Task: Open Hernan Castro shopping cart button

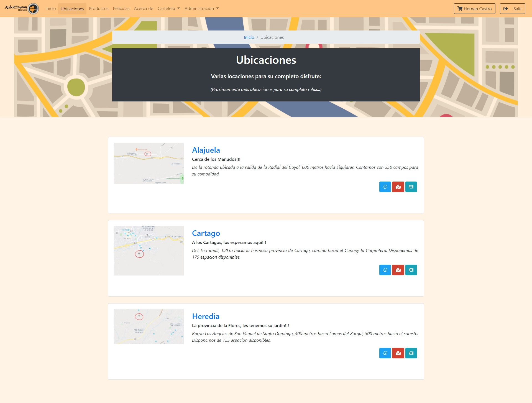Action: (x=474, y=9)
